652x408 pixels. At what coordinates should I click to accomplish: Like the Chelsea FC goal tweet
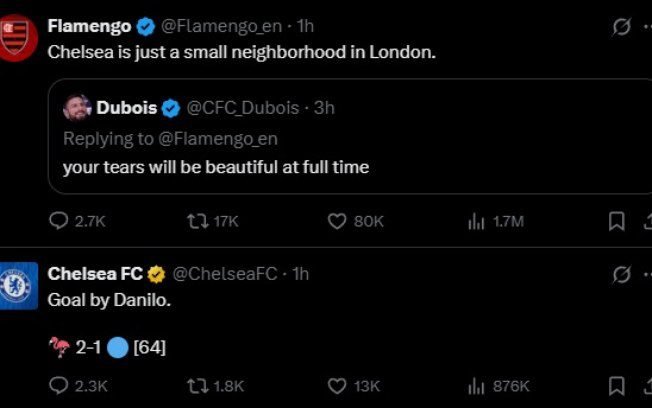[x=338, y=386]
